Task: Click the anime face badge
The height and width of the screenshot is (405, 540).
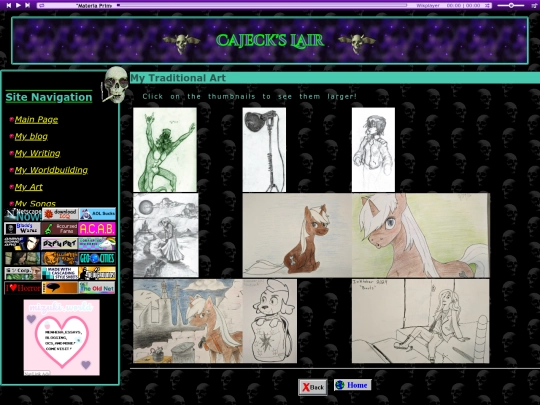Action: click(22, 243)
